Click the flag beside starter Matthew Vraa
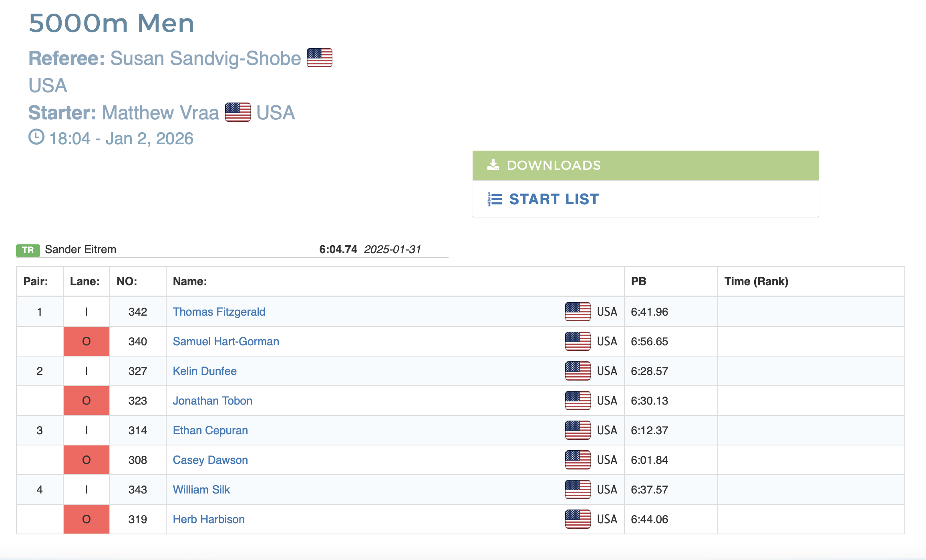This screenshot has height=560, width=926. (x=238, y=112)
